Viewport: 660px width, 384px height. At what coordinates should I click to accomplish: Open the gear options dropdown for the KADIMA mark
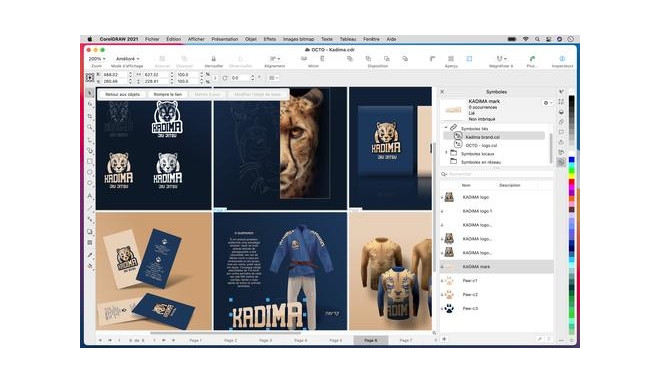547,103
